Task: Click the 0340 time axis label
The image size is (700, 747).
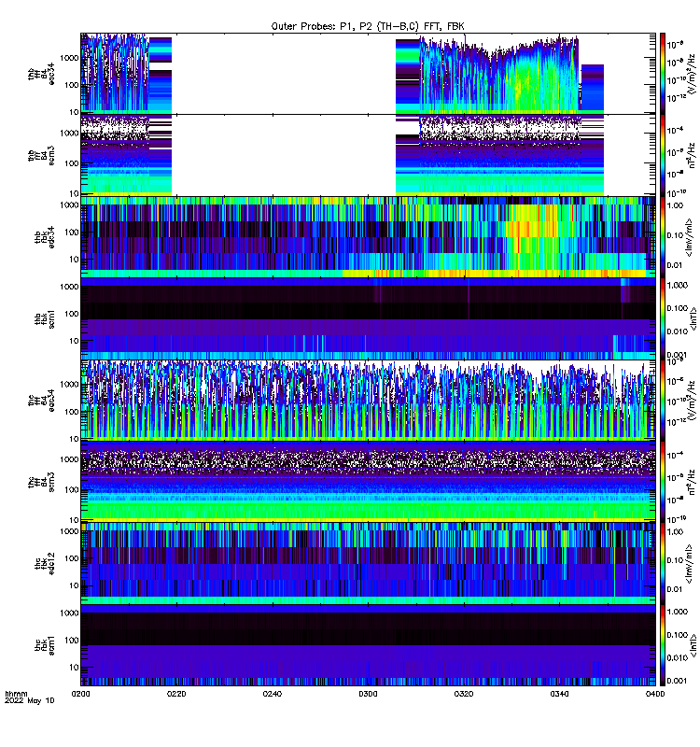Action: (559, 694)
